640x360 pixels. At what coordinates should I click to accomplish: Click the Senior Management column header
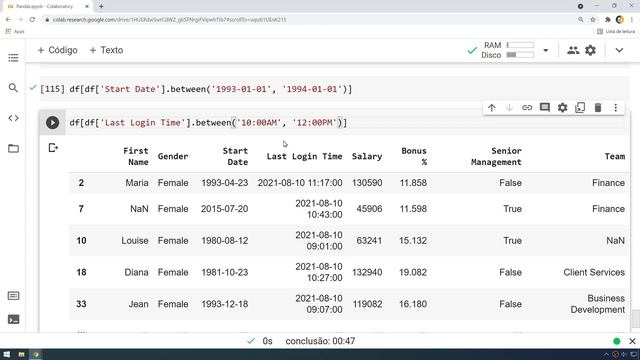(x=496, y=156)
